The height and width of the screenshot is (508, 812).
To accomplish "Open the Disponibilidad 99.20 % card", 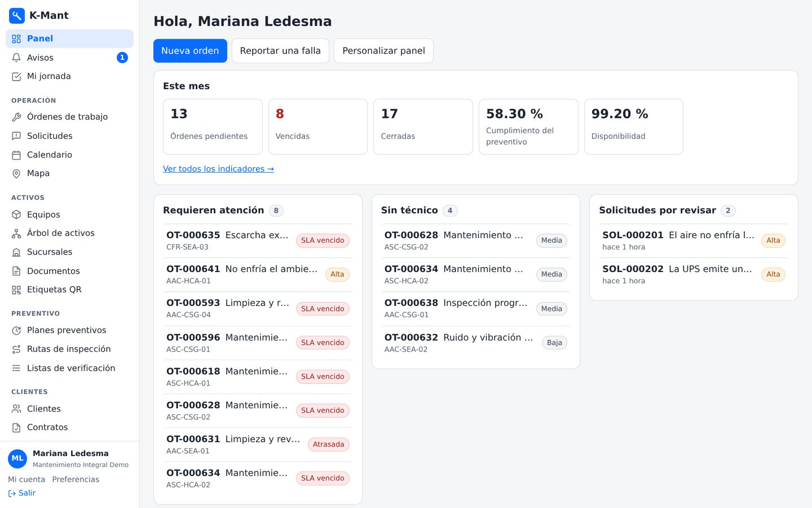I will [634, 126].
